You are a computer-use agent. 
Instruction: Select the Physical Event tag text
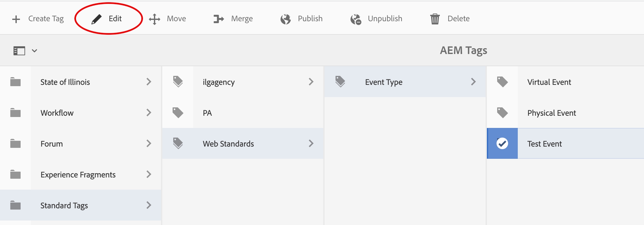coord(552,113)
